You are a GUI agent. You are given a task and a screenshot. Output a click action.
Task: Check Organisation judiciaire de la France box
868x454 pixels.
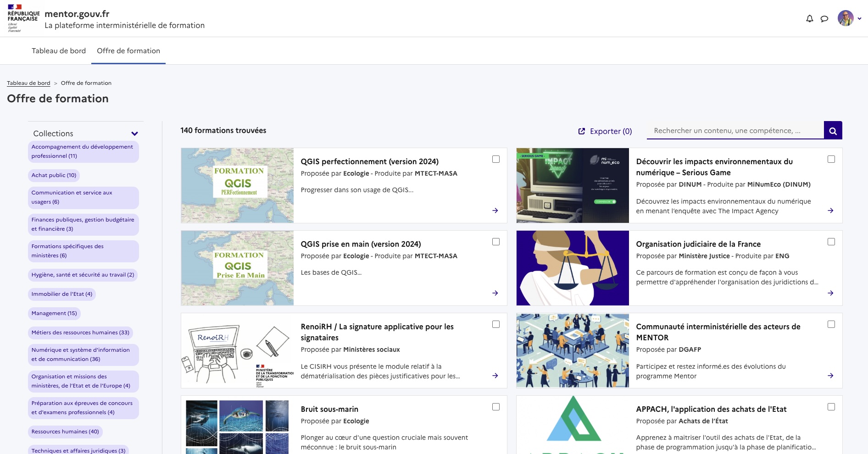click(x=831, y=242)
